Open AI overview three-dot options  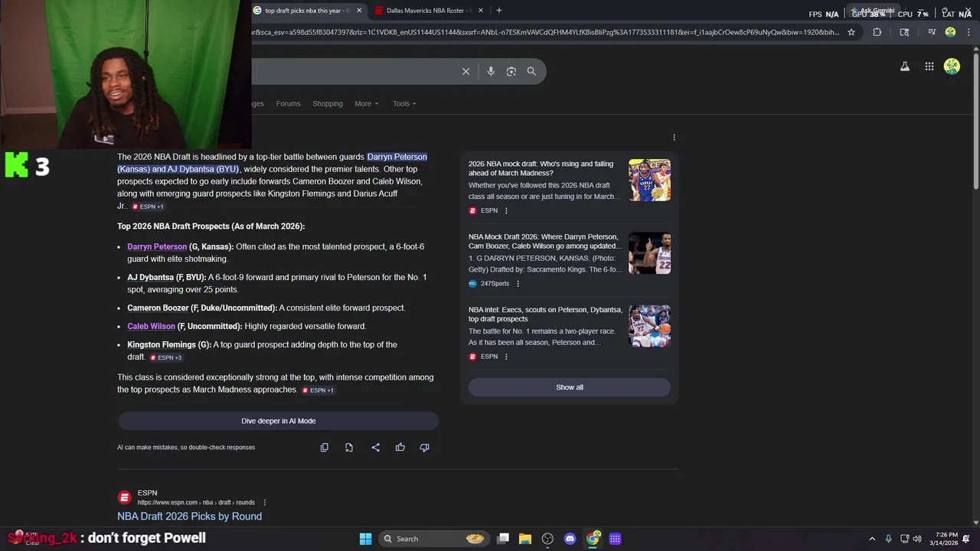(674, 138)
